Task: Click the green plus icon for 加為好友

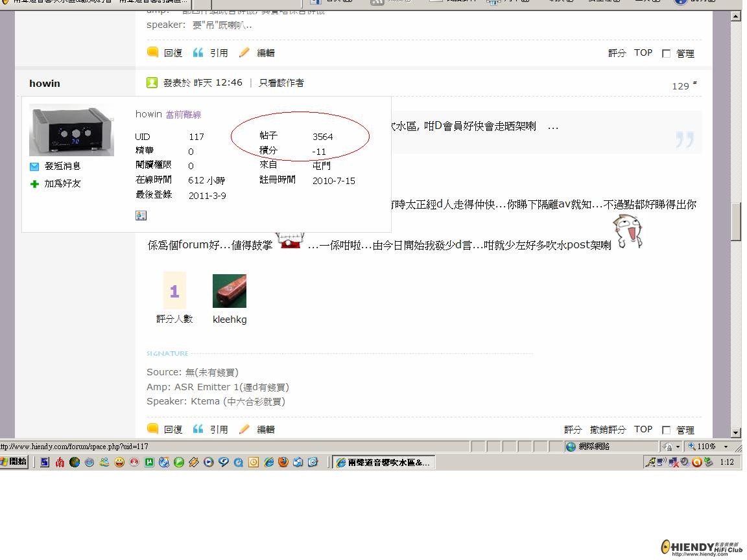Action: [x=34, y=184]
